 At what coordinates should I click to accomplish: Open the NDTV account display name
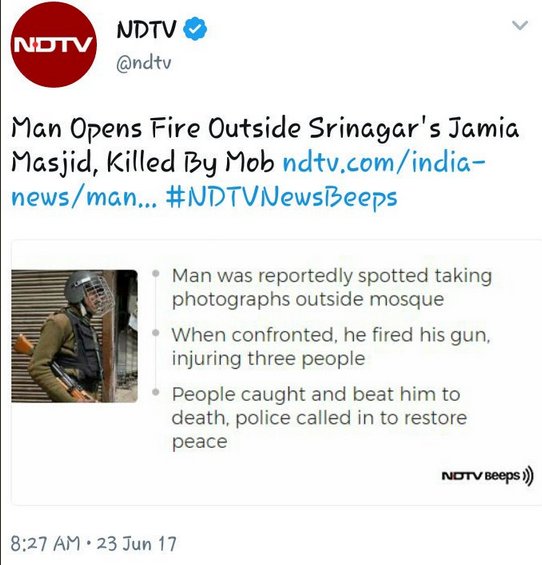tap(146, 29)
